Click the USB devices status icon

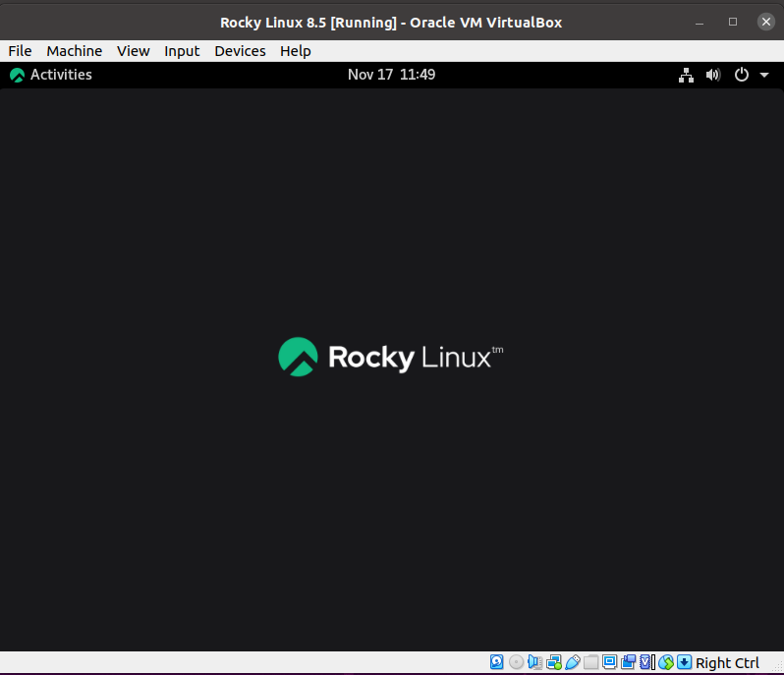click(x=572, y=663)
